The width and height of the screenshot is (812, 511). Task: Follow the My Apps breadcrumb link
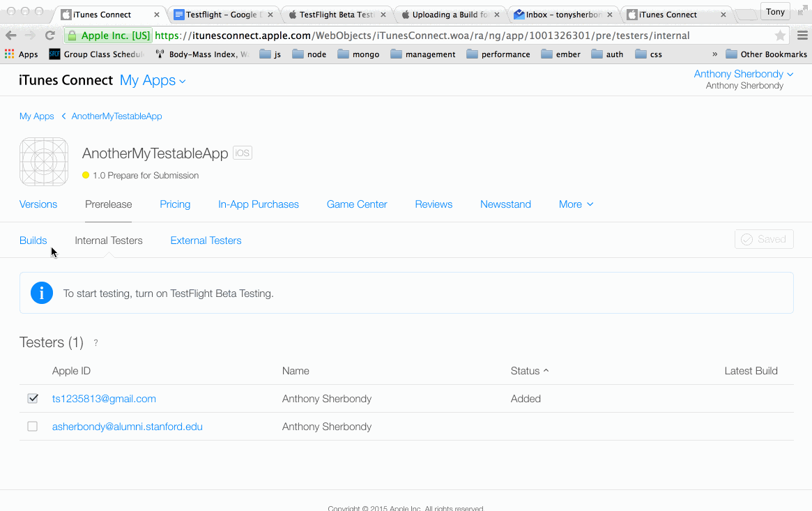(x=37, y=116)
